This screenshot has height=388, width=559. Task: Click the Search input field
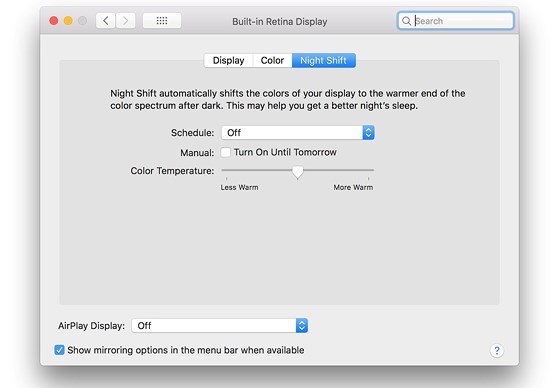(x=456, y=21)
